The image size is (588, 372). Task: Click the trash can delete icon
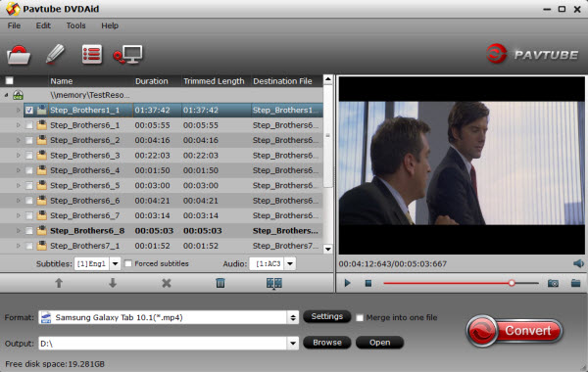(220, 283)
